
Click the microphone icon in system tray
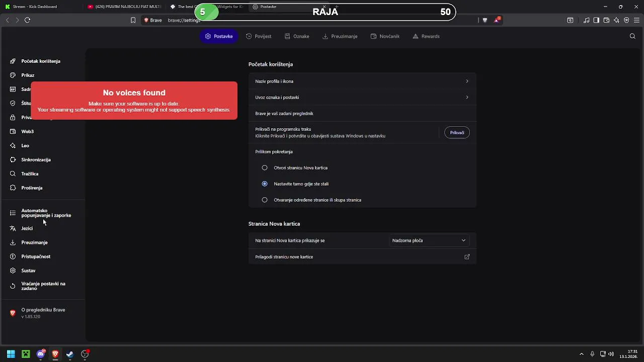592,354
